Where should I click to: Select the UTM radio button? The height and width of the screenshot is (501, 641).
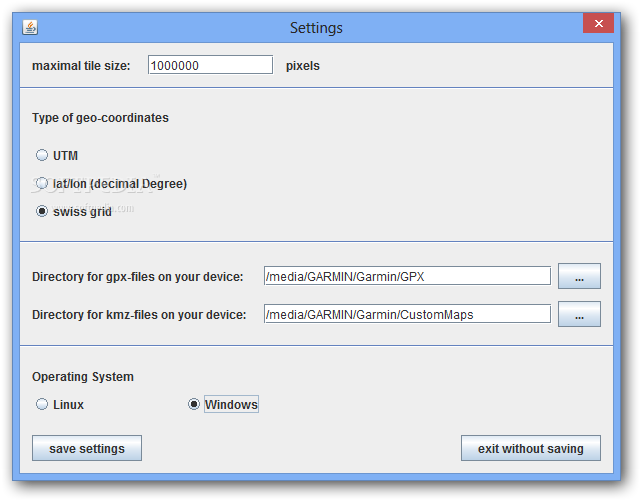pos(42,155)
